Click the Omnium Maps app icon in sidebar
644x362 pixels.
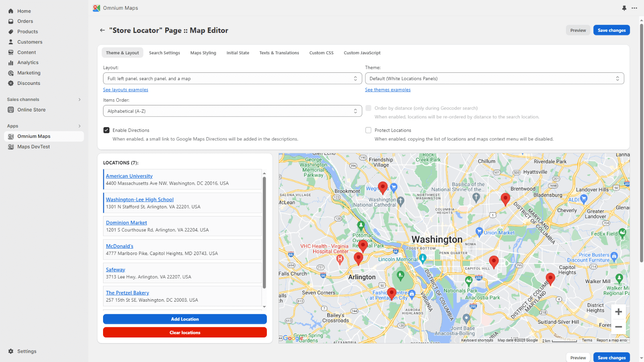pos(11,136)
